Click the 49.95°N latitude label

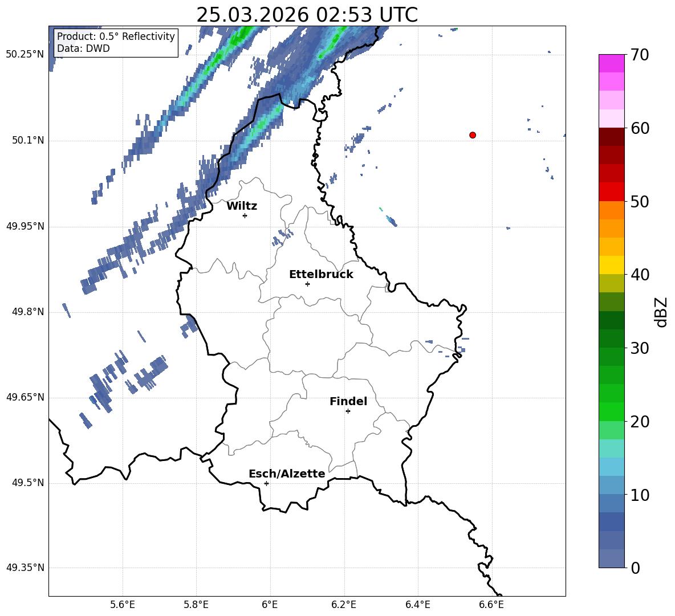pos(25,226)
